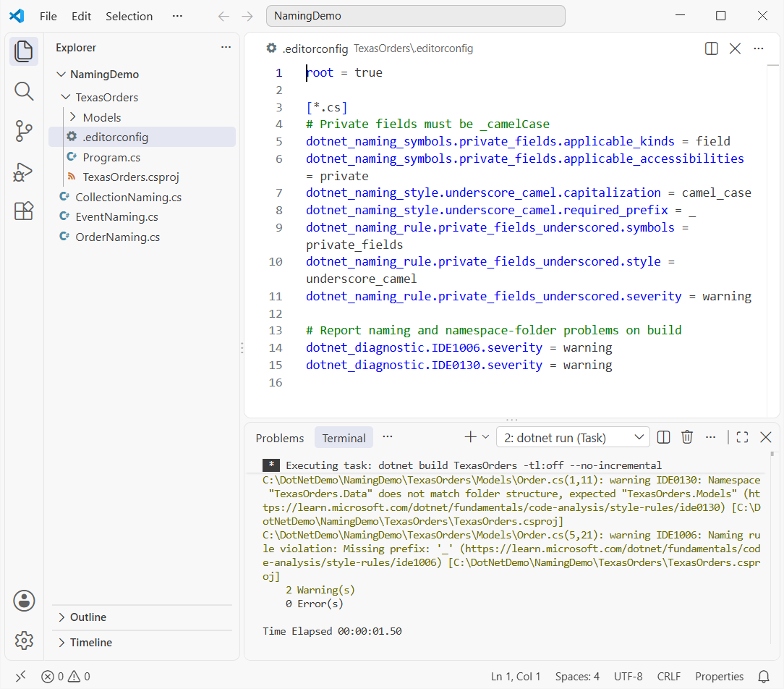Open the Edit menu
Screen dimensions: 784x689
pyautogui.click(x=81, y=16)
